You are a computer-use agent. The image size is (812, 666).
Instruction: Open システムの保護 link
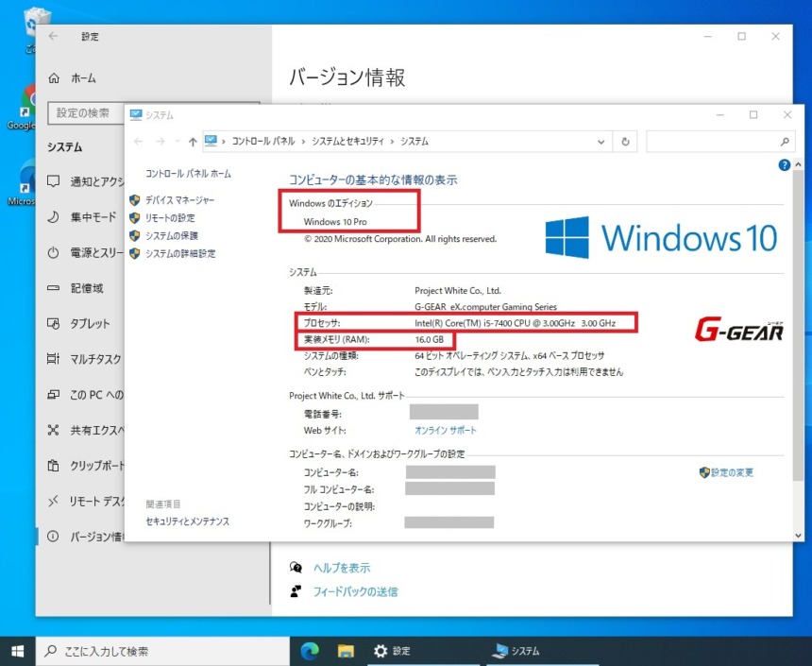172,236
